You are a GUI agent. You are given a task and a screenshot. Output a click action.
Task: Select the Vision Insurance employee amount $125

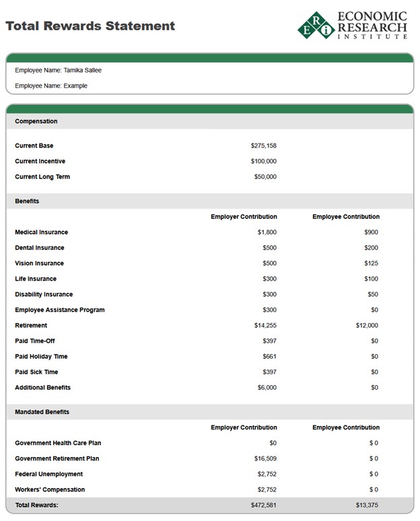370,264
